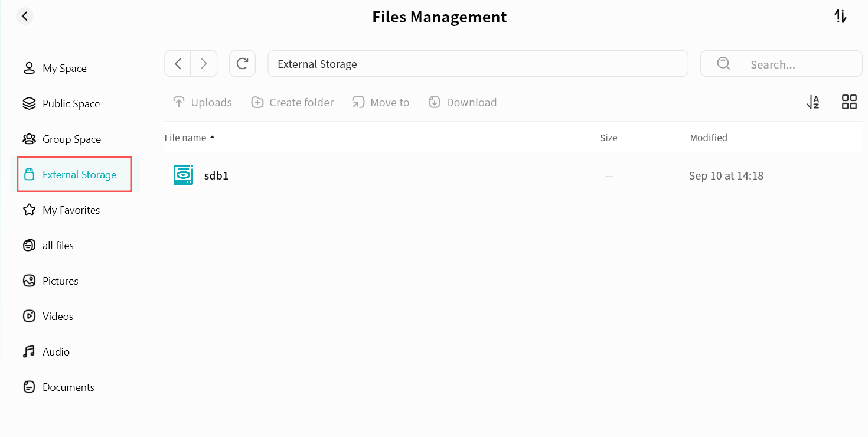Sort by the Modified column header

(x=708, y=138)
